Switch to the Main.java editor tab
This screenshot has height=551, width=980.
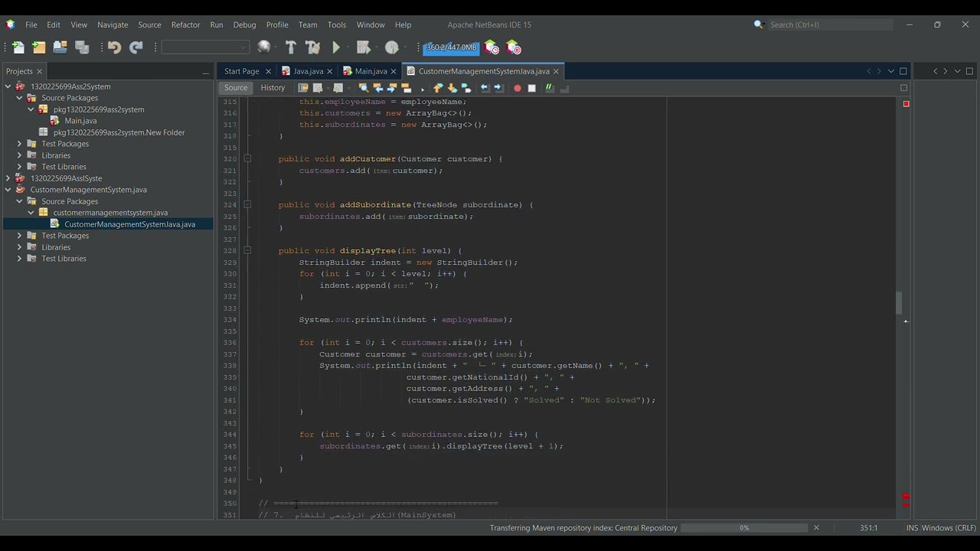[371, 71]
